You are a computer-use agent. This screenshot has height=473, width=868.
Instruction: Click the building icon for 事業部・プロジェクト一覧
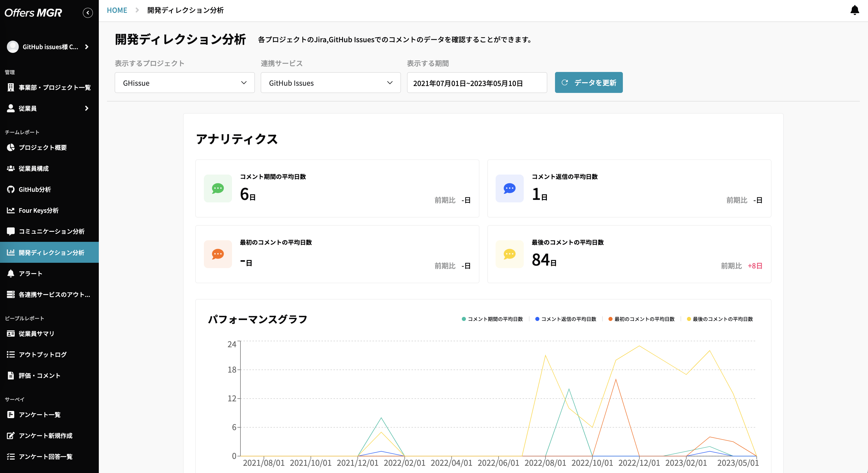click(x=11, y=87)
